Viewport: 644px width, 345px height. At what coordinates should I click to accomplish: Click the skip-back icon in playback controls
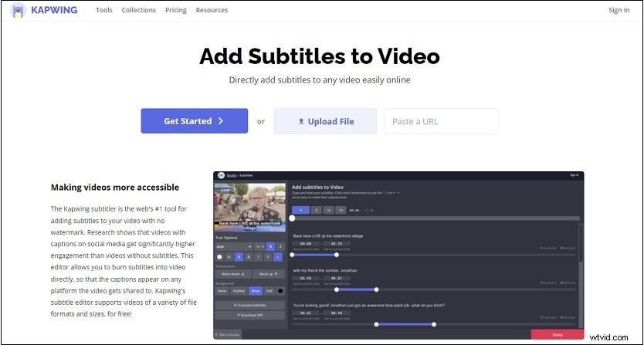(x=329, y=210)
